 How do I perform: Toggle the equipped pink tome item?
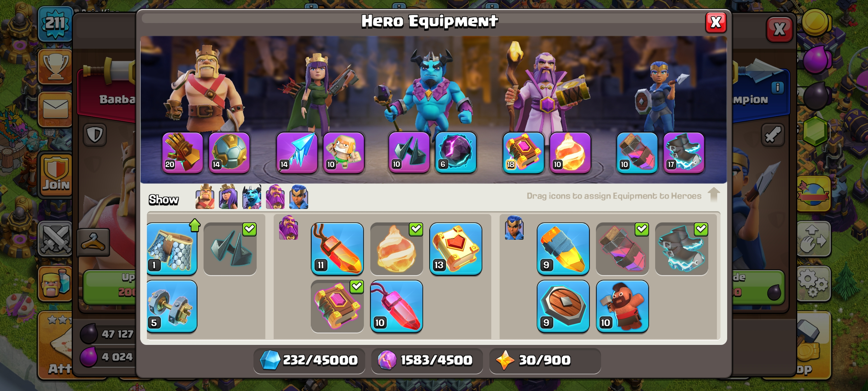coord(337,306)
